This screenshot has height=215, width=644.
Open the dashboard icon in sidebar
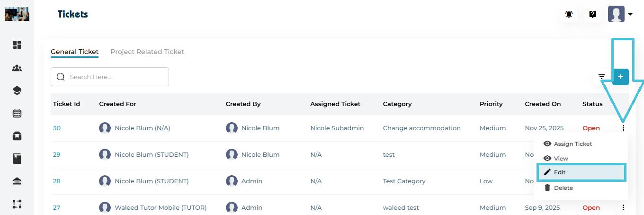[x=17, y=45]
